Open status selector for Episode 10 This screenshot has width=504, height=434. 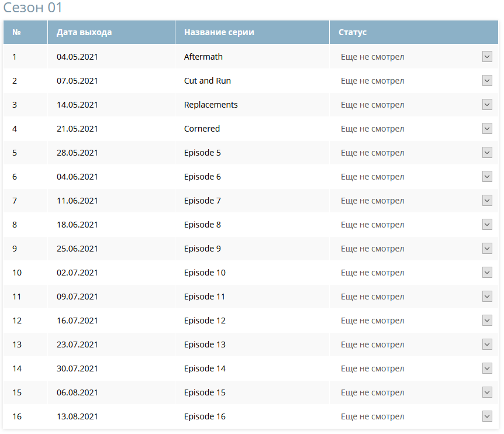pyautogui.click(x=487, y=273)
